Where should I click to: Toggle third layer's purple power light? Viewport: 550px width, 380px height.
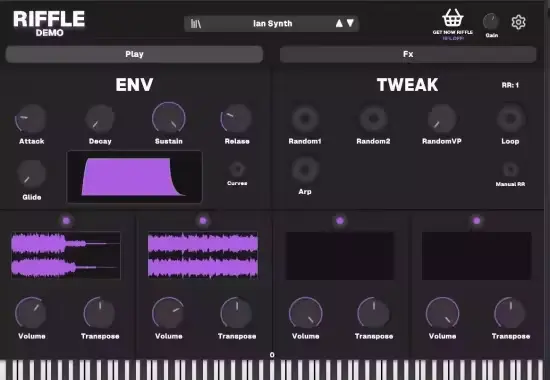(340, 221)
